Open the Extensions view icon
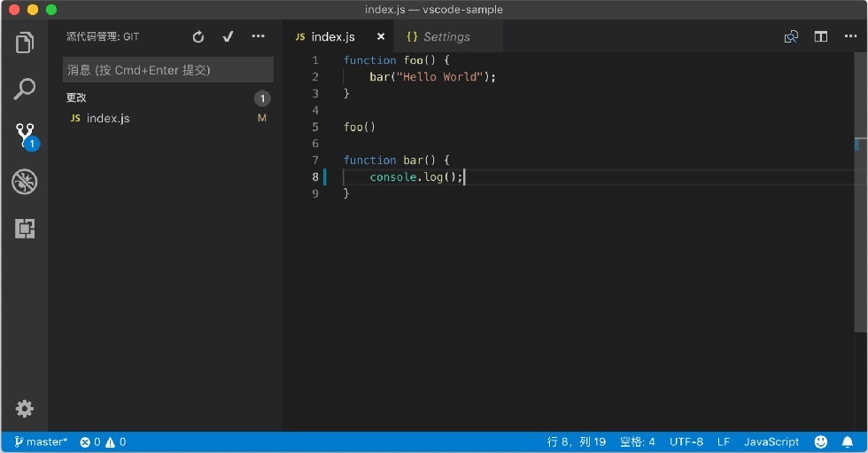868x453 pixels. 25,228
